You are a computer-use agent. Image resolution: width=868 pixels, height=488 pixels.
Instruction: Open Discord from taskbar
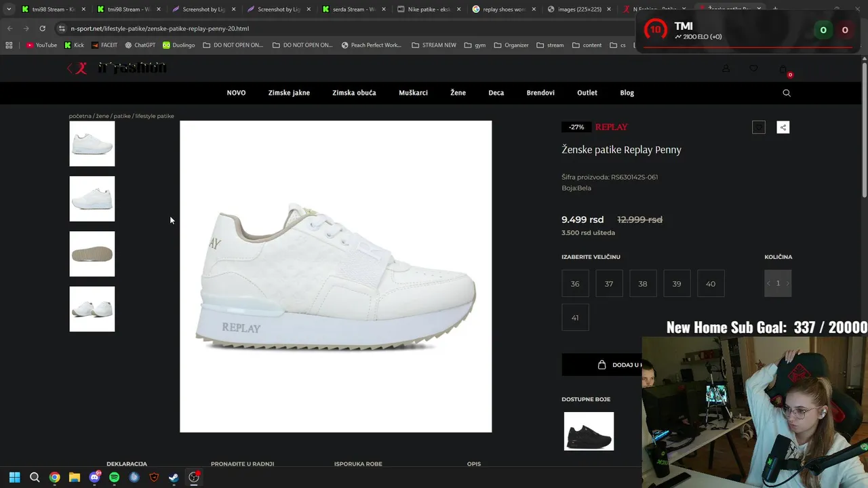(x=94, y=477)
